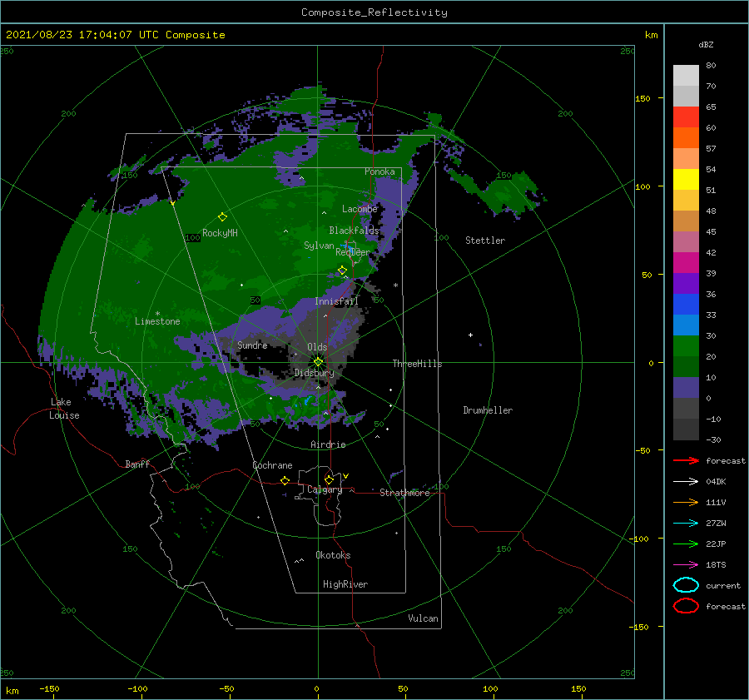
Task: Click the Cochrane city label
Action: tap(272, 465)
